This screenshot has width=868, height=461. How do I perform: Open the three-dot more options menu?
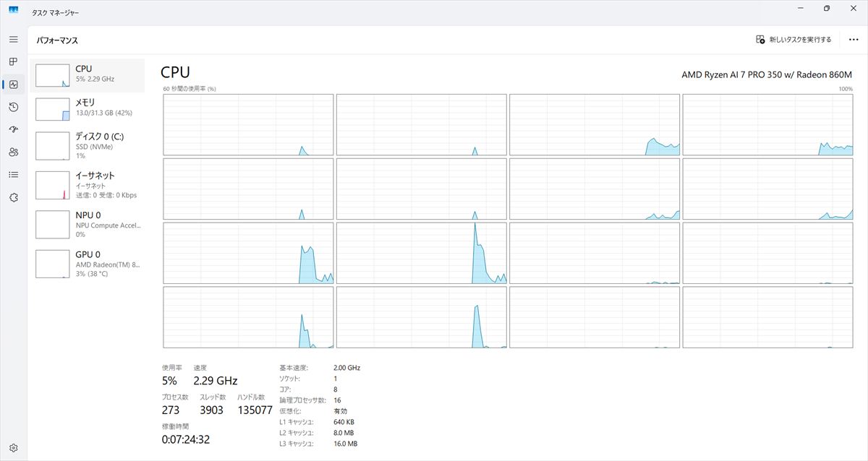853,40
